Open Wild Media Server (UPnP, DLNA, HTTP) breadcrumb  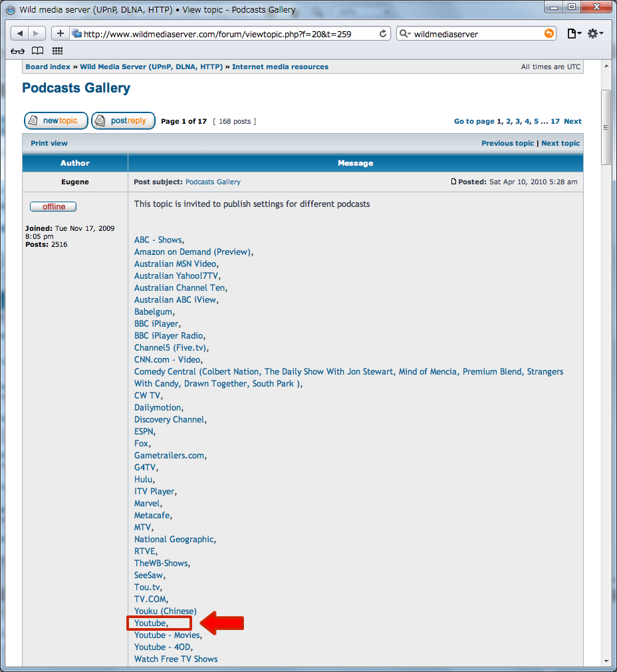151,67
